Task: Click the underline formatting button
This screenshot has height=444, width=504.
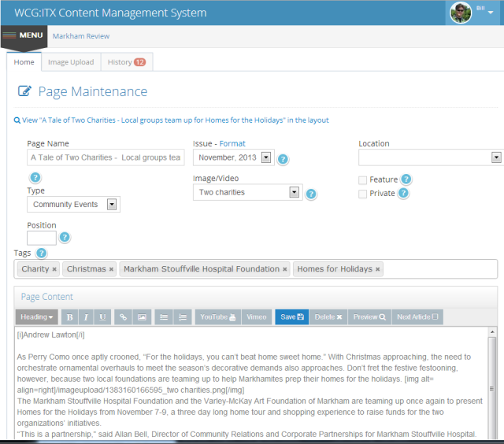Action: (102, 317)
